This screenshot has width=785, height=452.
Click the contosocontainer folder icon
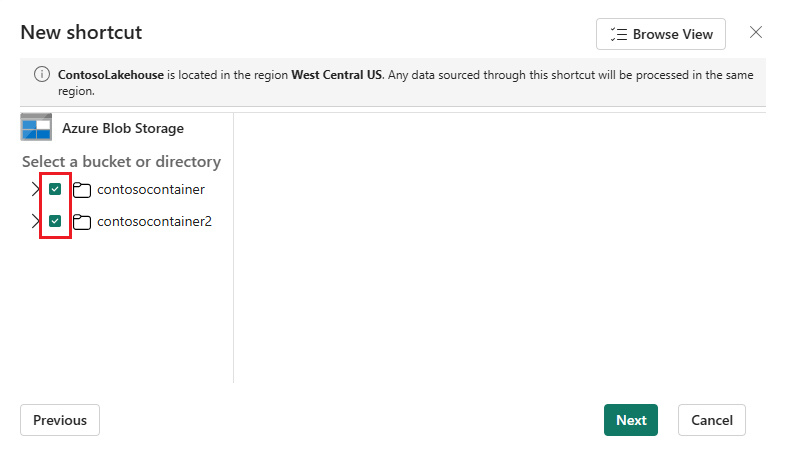(82, 190)
